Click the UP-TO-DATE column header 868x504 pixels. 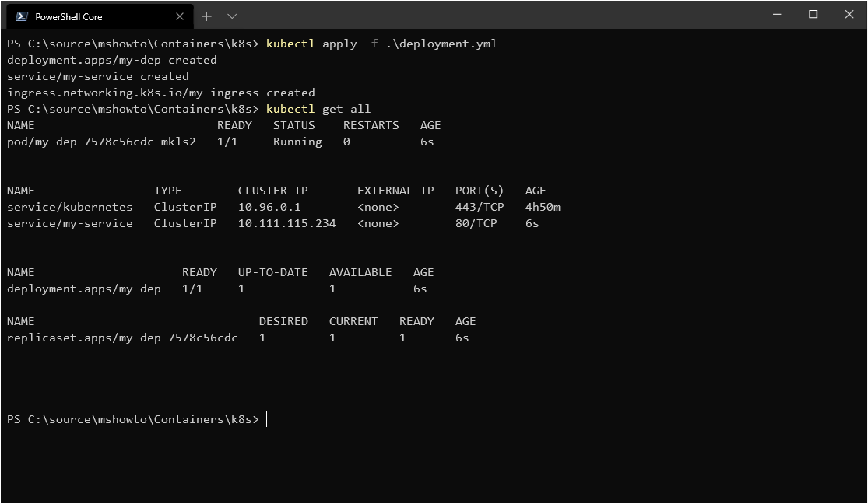tap(273, 272)
